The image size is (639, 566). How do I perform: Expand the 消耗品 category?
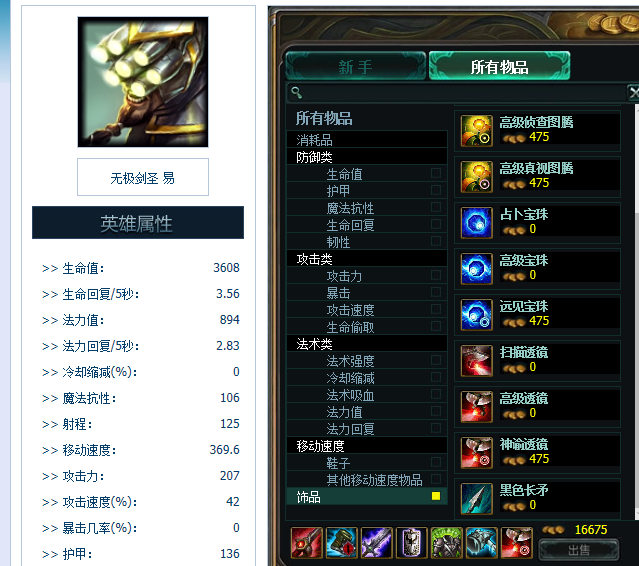[367, 140]
